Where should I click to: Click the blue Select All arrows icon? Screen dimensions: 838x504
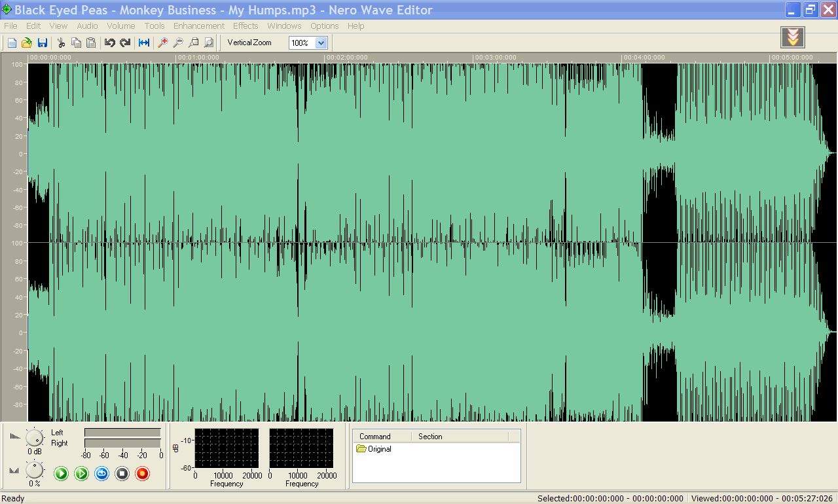click(x=144, y=43)
